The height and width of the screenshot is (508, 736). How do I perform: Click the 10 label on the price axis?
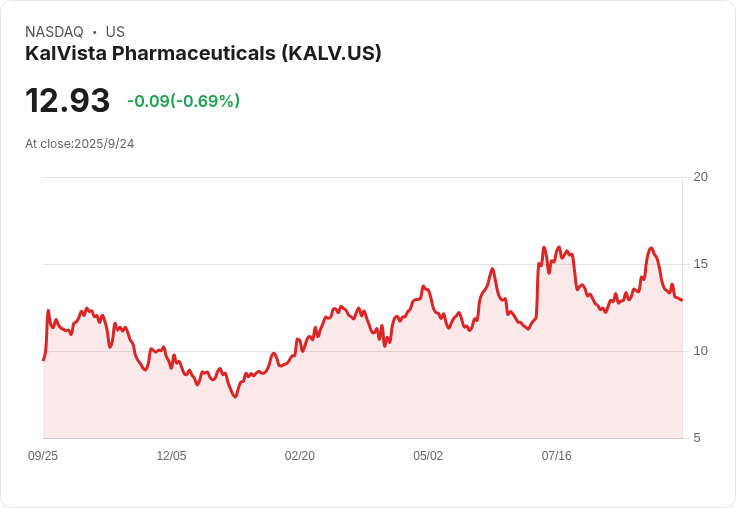pyautogui.click(x=701, y=351)
